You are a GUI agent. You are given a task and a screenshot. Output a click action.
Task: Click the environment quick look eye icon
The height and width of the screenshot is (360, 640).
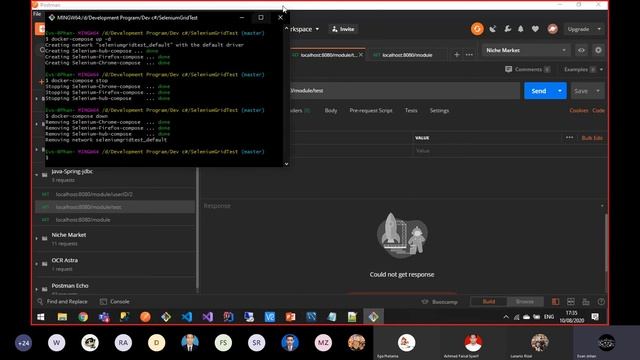pyautogui.click(x=581, y=50)
